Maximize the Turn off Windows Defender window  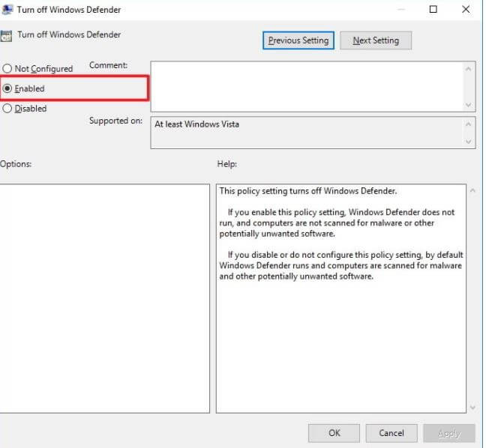[433, 10]
